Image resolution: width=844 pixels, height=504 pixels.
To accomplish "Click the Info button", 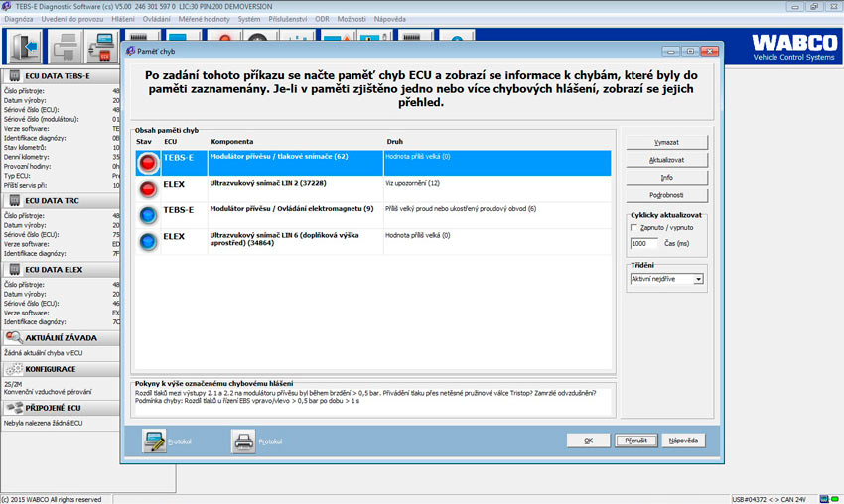I will pos(666,178).
